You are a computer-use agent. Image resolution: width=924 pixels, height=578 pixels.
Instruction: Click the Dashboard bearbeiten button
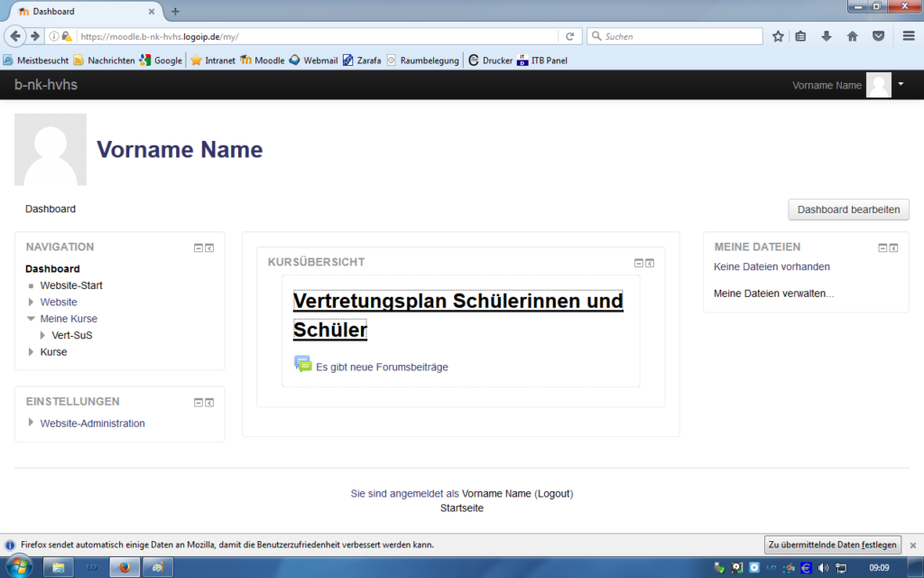pyautogui.click(x=848, y=210)
